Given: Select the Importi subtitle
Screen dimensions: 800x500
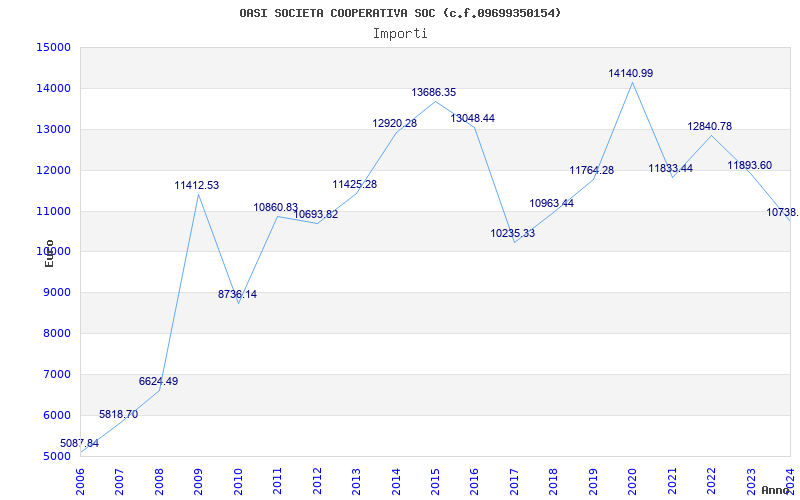Looking at the screenshot, I should [x=400, y=34].
